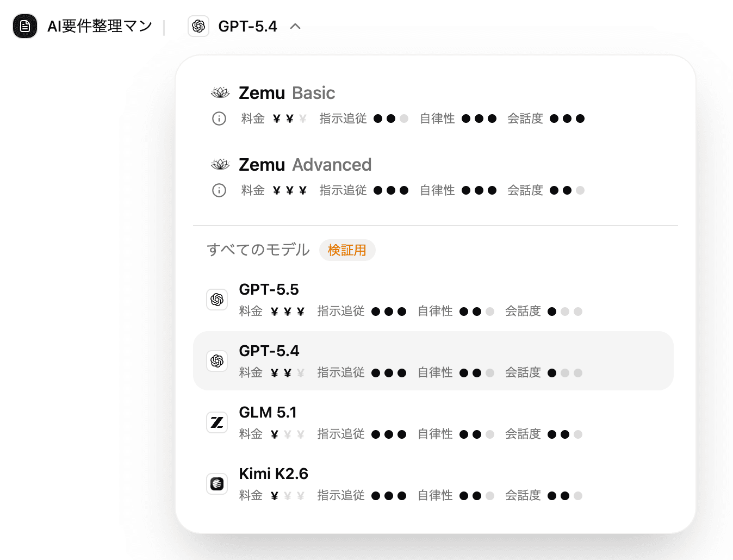Pick Kimi K2.6 from the list
Screen dimensions: 733x560
(273, 474)
